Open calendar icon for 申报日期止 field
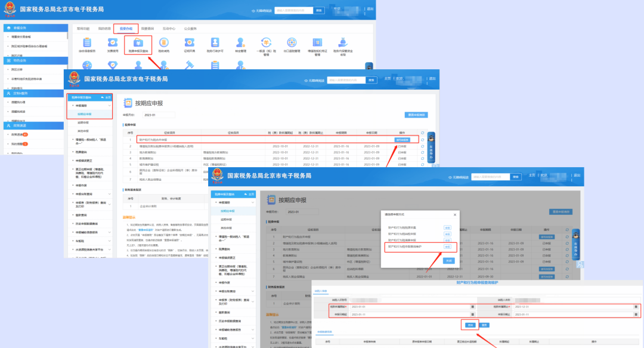 pyautogui.click(x=636, y=315)
